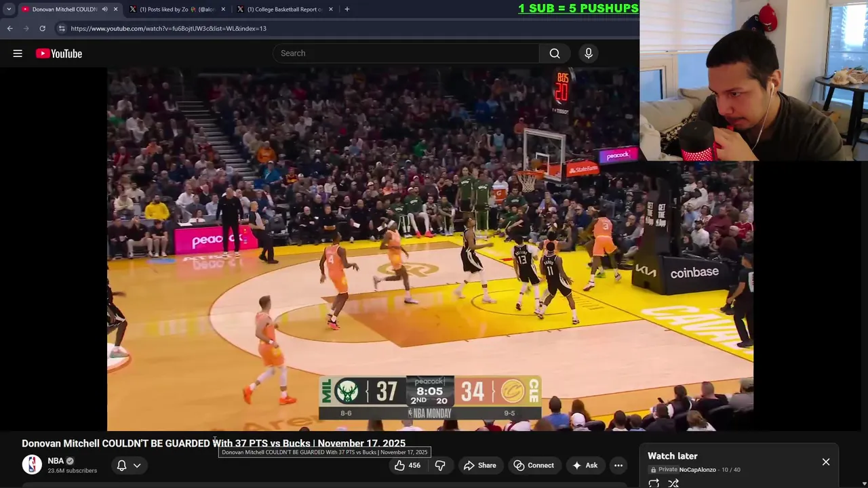The image size is (868, 488).
Task: Click the 23.6M subscribers text
Action: [72, 470]
